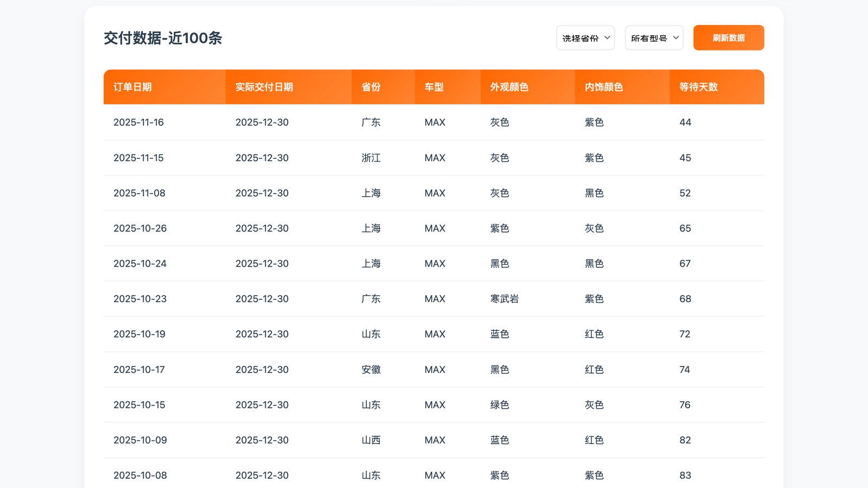
Task: Click 广东 in the 2025-10-23 row
Action: (x=371, y=299)
